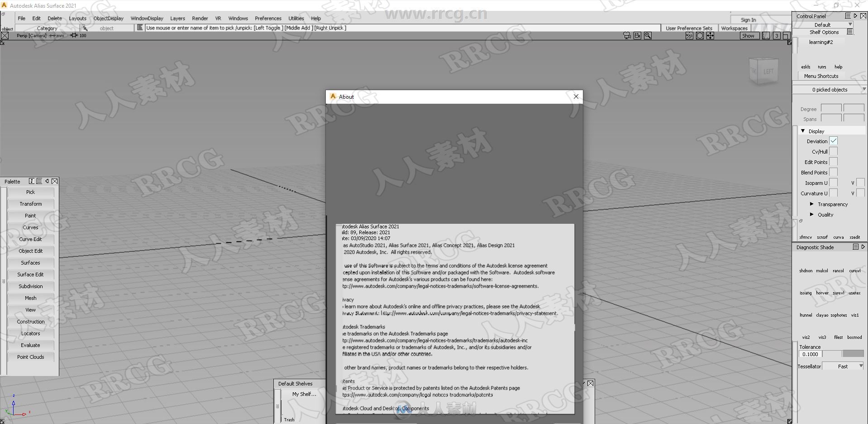Open the Preferences menu
The height and width of the screenshot is (424, 868).
pyautogui.click(x=268, y=19)
